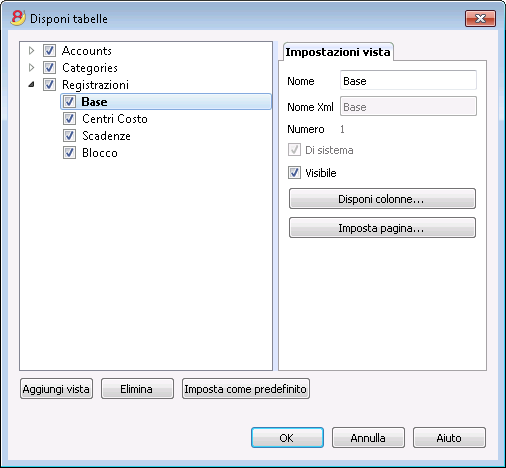Click into the Nome text field
Image resolution: width=506 pixels, height=468 pixels.
coord(408,80)
